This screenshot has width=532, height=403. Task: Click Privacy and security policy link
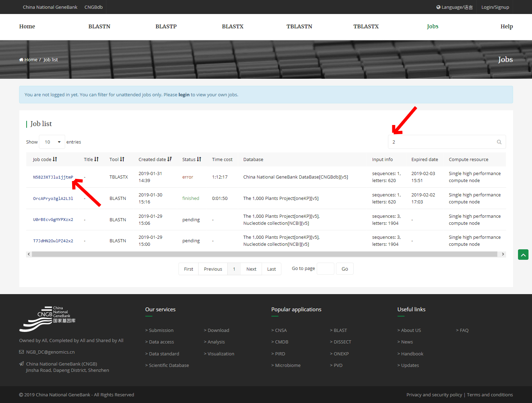click(x=434, y=395)
